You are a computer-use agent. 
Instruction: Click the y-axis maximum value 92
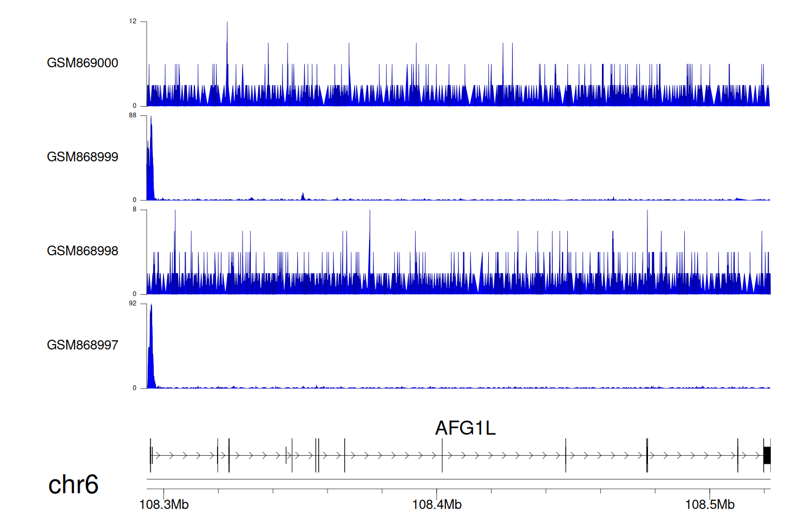[x=133, y=303]
